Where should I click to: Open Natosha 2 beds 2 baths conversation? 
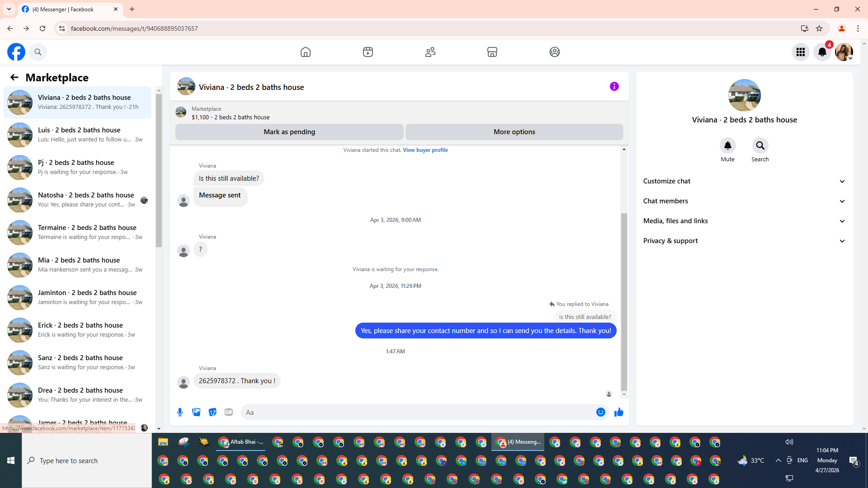(77, 200)
